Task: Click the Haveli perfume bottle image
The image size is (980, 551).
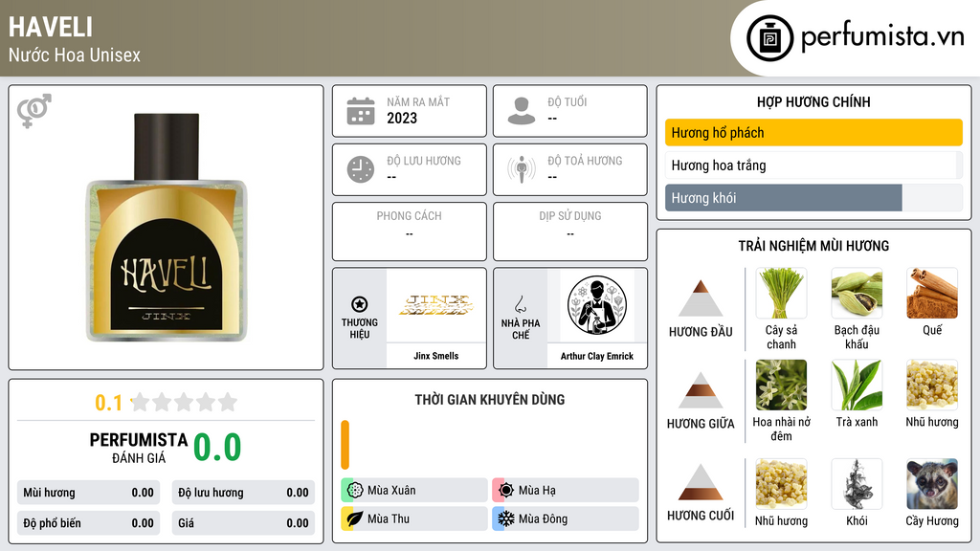Action: point(167,228)
